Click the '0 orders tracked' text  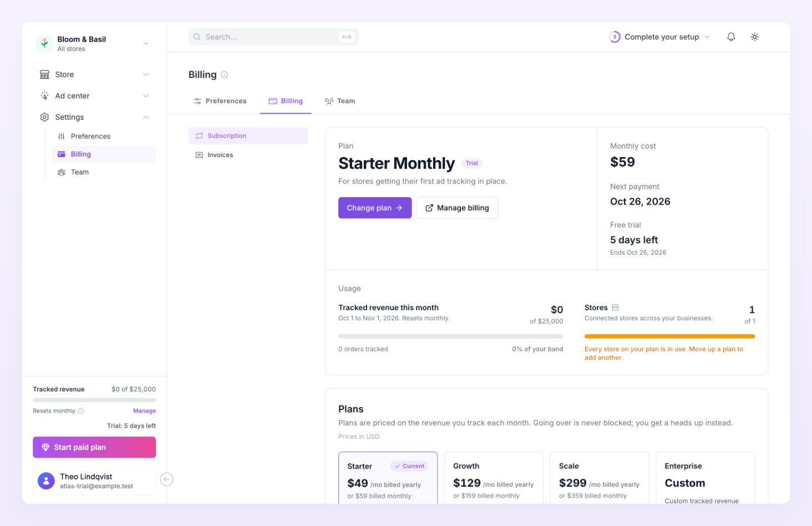[x=363, y=349]
